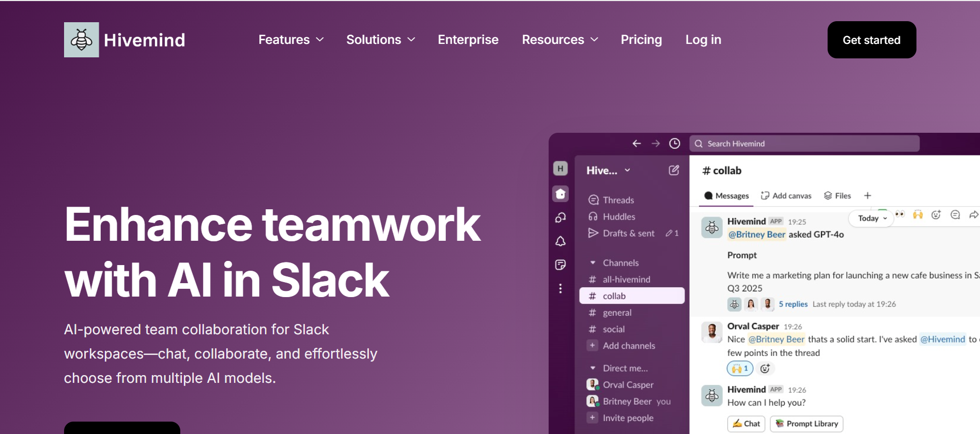
Task: Add a new tab with plus icon
Action: [x=868, y=196]
